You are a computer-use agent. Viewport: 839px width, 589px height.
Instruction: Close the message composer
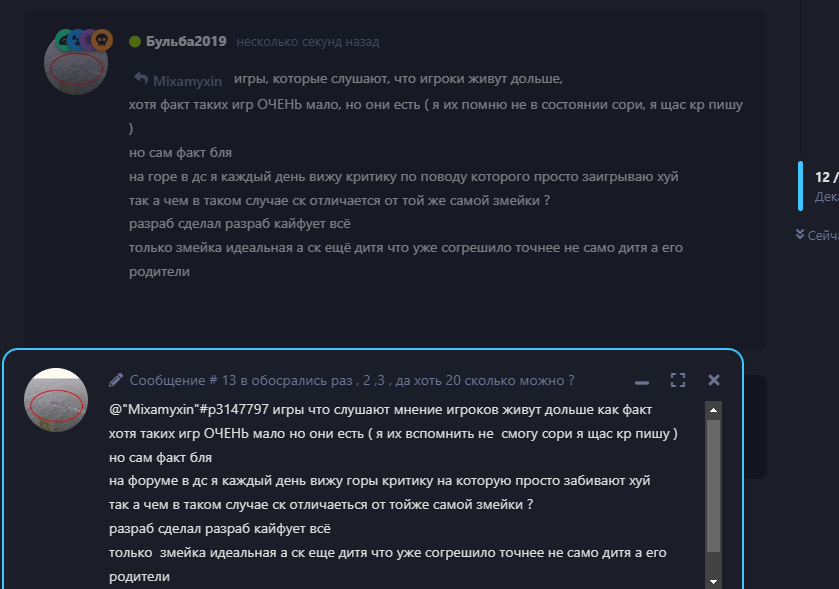click(714, 380)
